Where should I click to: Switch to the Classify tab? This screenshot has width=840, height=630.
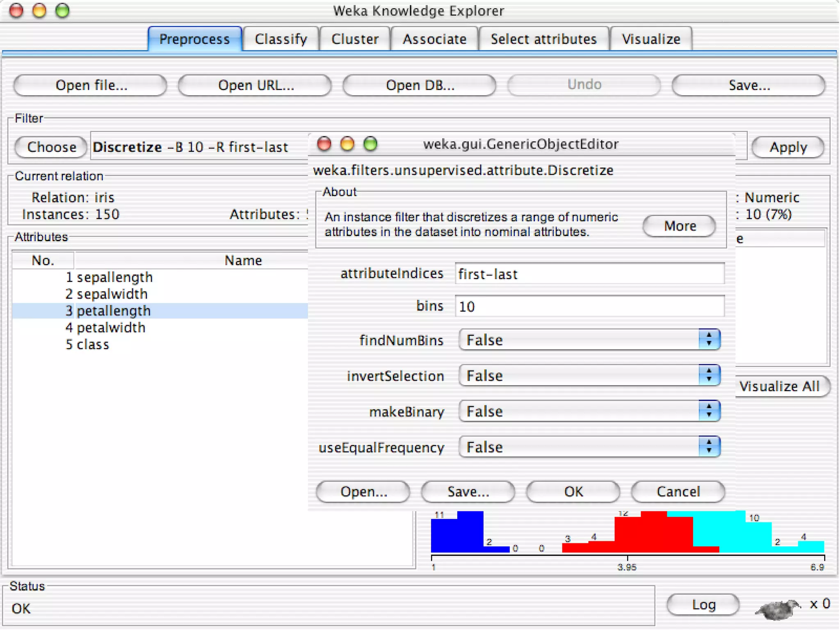(x=281, y=39)
